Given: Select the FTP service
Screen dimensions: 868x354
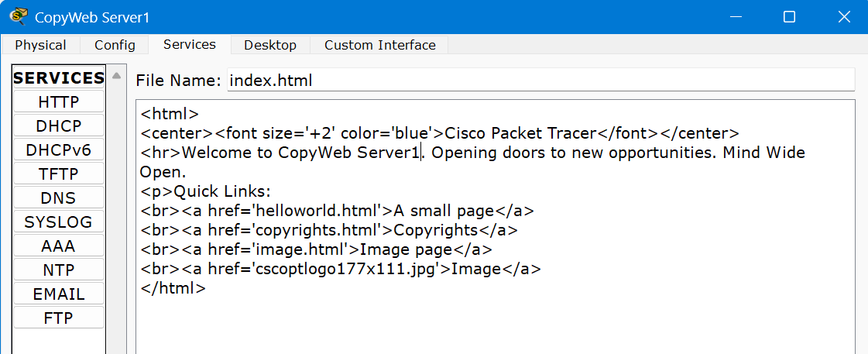Looking at the screenshot, I should [x=59, y=318].
